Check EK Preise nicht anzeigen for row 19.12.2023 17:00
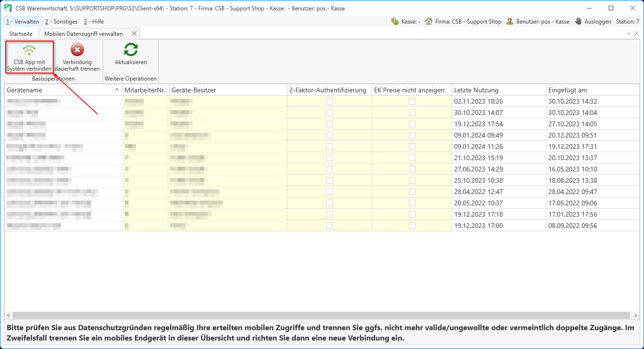 pos(412,226)
